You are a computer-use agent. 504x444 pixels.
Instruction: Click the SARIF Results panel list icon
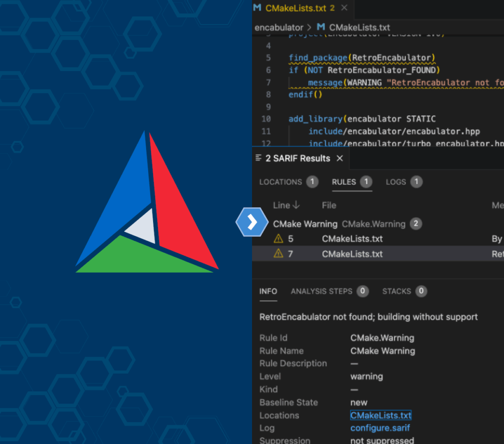click(x=258, y=158)
